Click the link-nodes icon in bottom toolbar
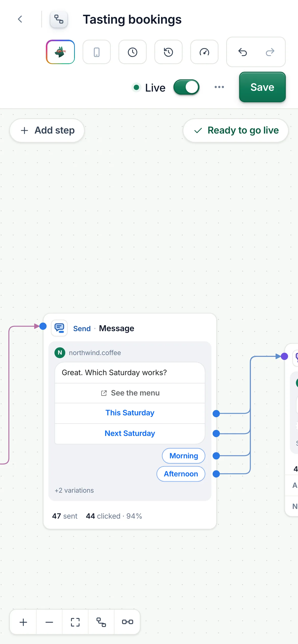Image resolution: width=298 pixels, height=644 pixels. [x=127, y=622]
